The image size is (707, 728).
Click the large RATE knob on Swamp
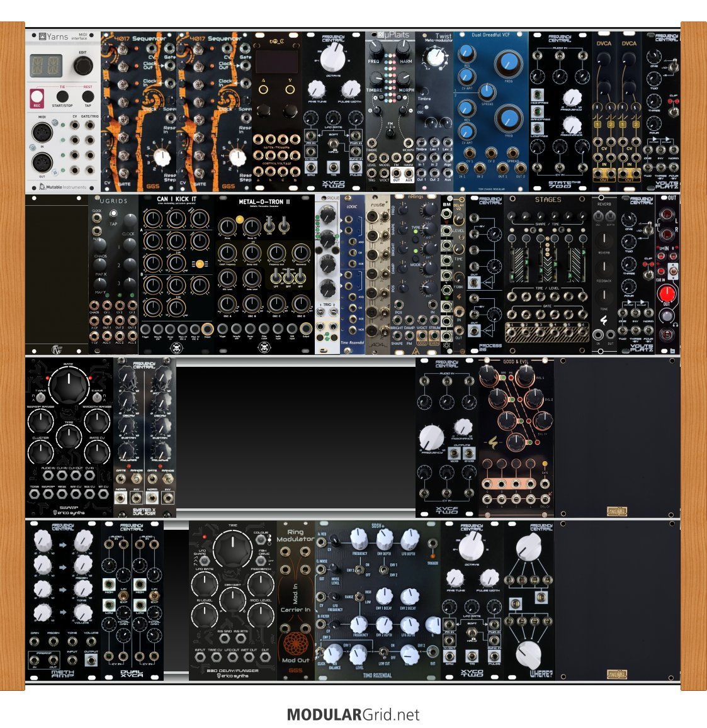(x=69, y=384)
